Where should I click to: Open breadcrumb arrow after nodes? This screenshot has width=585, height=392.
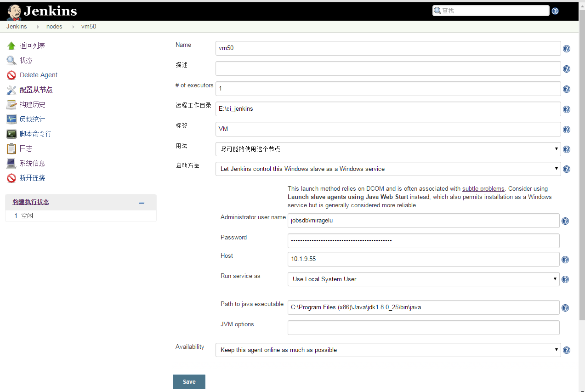73,27
